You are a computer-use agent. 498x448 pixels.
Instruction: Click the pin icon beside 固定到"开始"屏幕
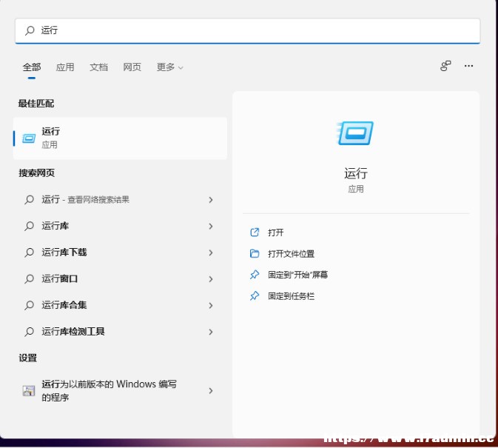[x=255, y=275]
